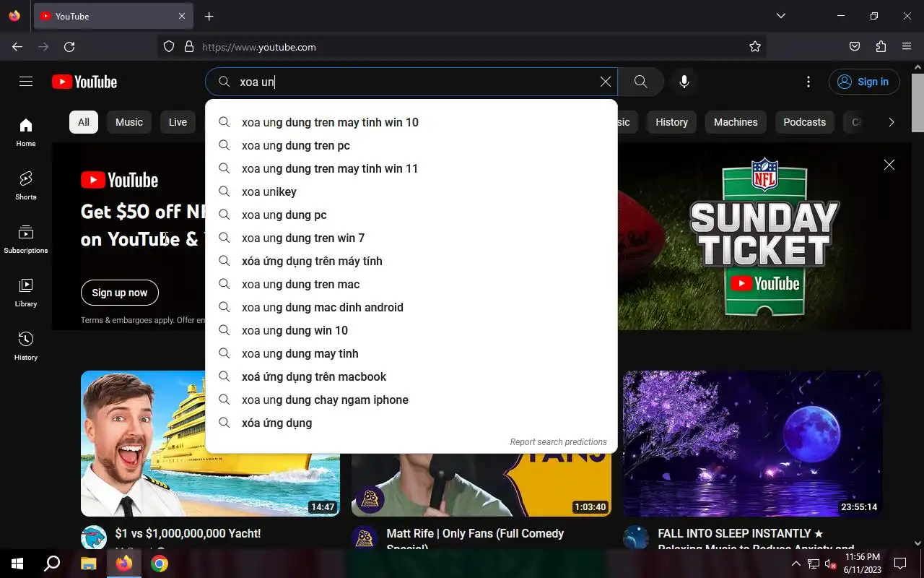This screenshot has width=924, height=578.
Task: Open History in the sidebar
Action: pos(26,346)
